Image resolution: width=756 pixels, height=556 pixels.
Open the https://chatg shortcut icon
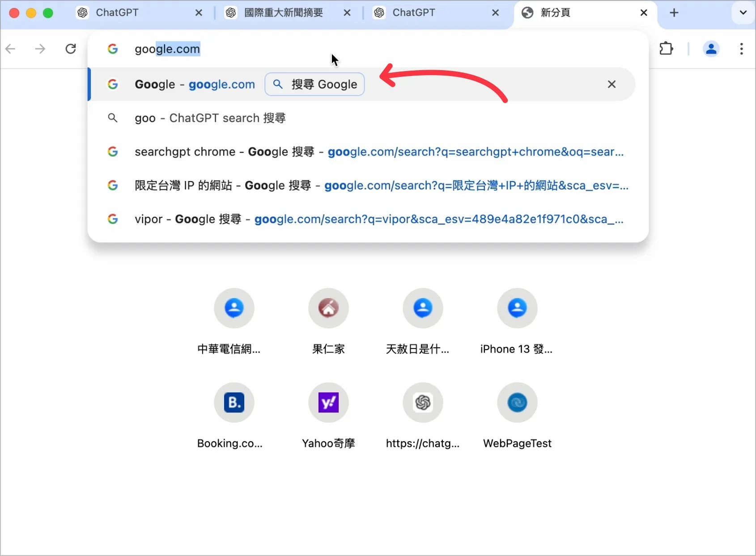click(x=423, y=402)
